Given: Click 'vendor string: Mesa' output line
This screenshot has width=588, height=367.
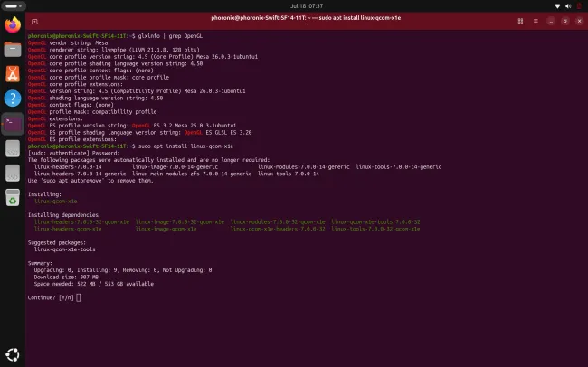Looking at the screenshot, I should 68,42.
